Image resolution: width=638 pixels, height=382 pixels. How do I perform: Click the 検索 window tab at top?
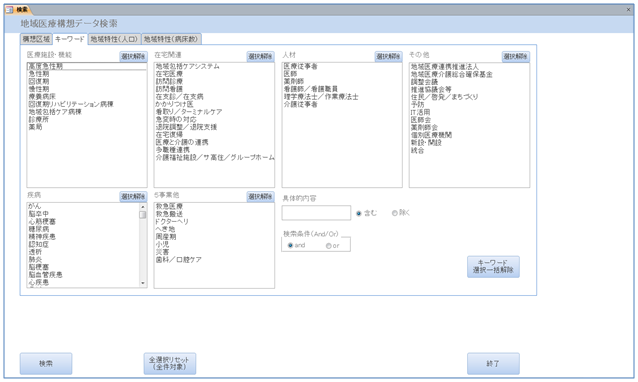click(18, 9)
